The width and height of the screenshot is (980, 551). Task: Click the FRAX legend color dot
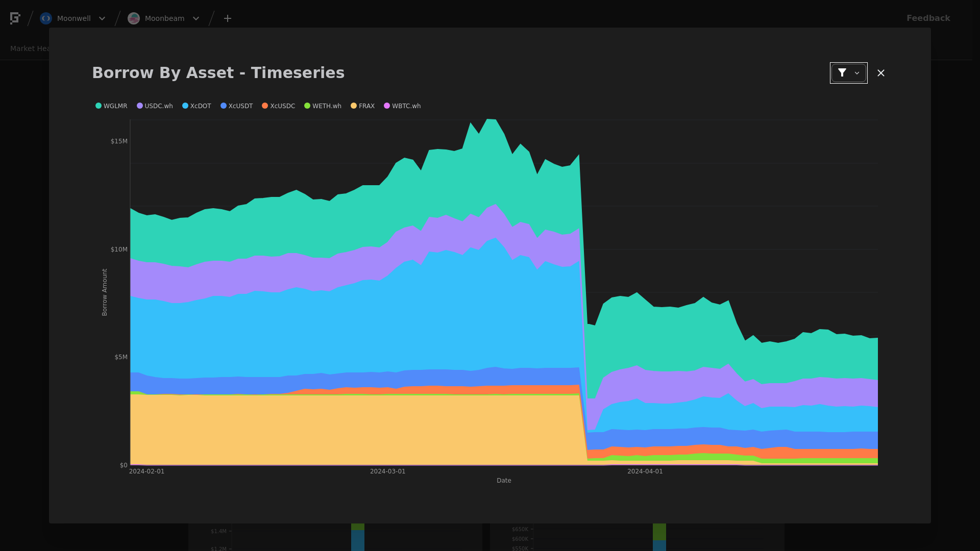click(354, 106)
